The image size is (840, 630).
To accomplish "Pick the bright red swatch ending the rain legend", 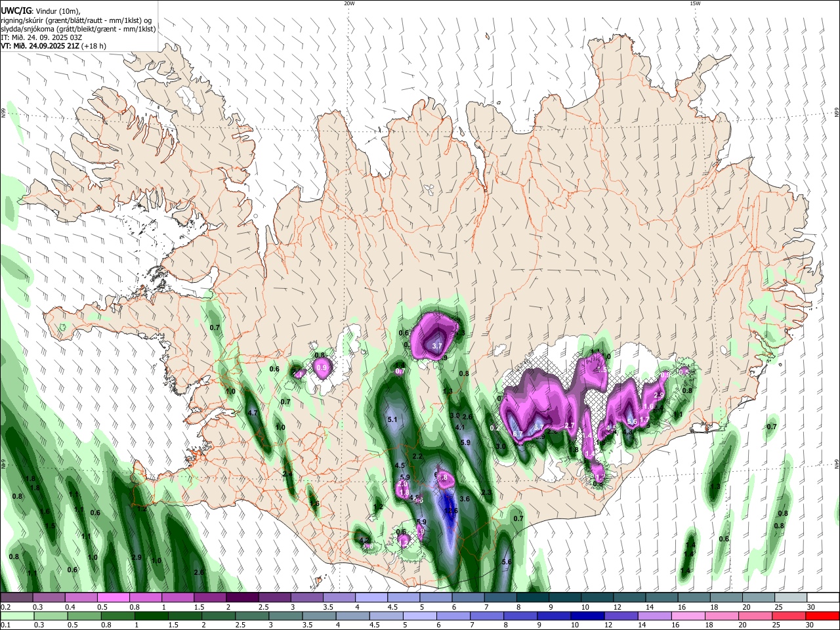I will pyautogui.click(x=822, y=616).
